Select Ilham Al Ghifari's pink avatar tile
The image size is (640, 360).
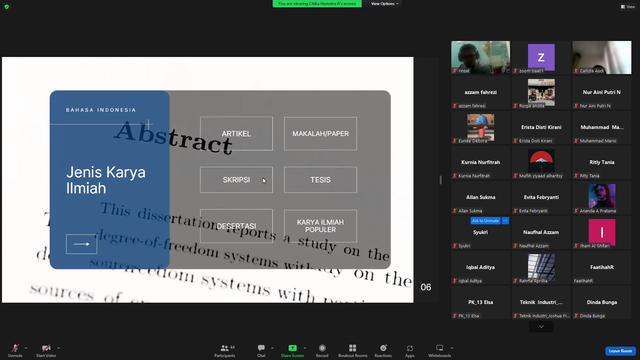pyautogui.click(x=602, y=233)
